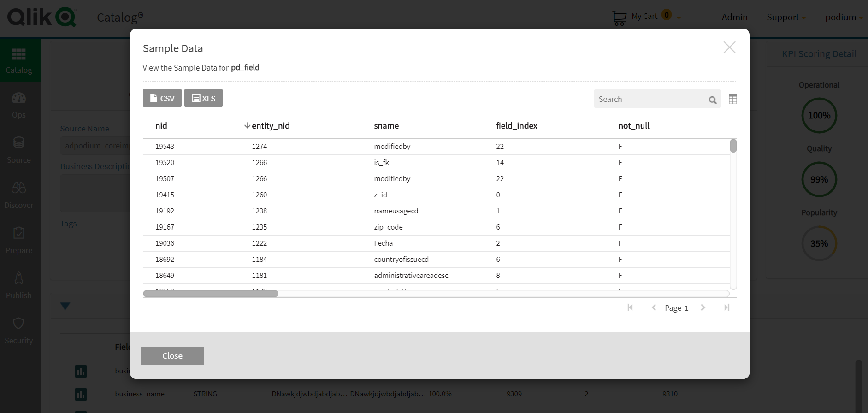The width and height of the screenshot is (868, 413).
Task: Sort by the field_index column header
Action: (516, 126)
